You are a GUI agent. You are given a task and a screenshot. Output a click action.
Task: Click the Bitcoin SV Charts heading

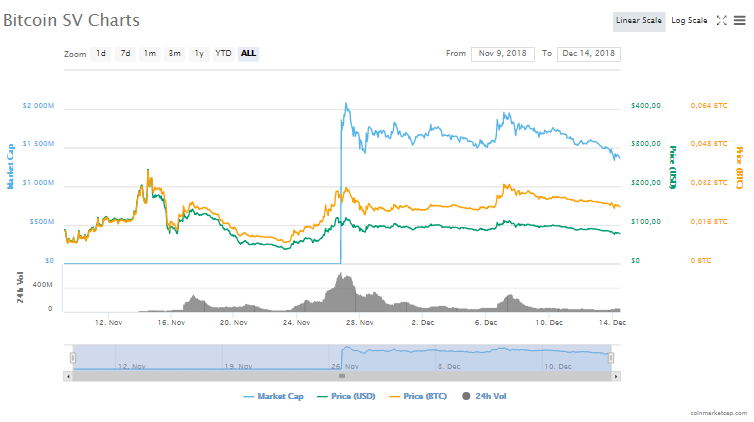71,20
